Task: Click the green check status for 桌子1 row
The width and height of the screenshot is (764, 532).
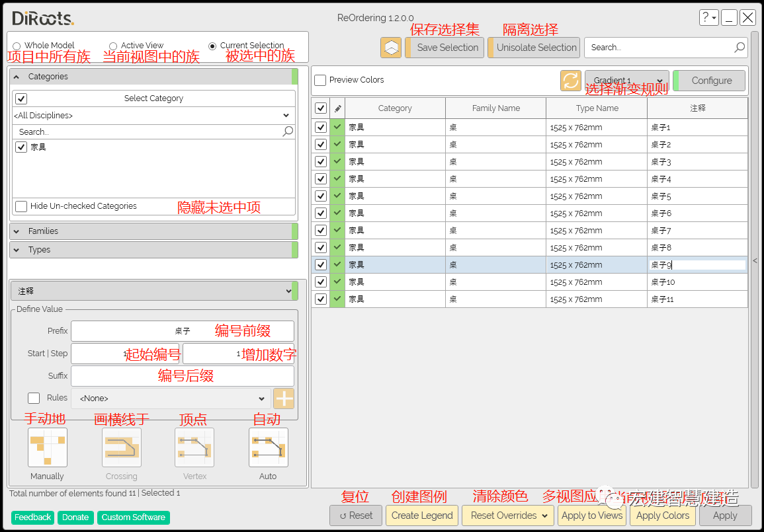Action: pos(337,127)
